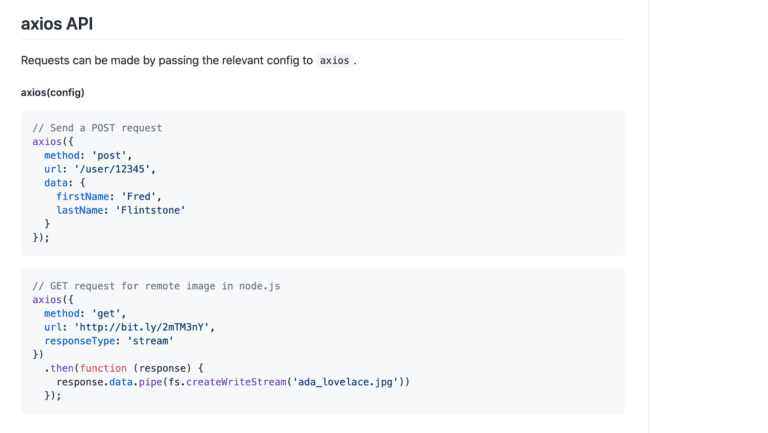Image resolution: width=768 pixels, height=433 pixels.
Task: Click the 'axios(config)' subheading
Action: pos(52,93)
